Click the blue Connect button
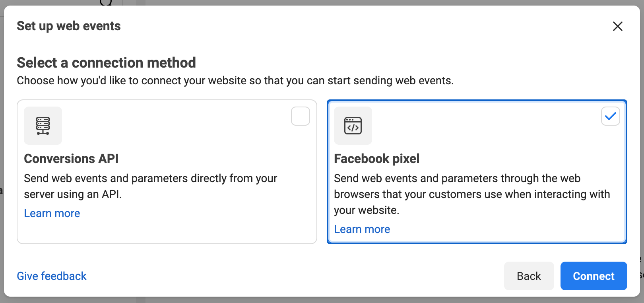This screenshot has width=644, height=303. [x=594, y=276]
